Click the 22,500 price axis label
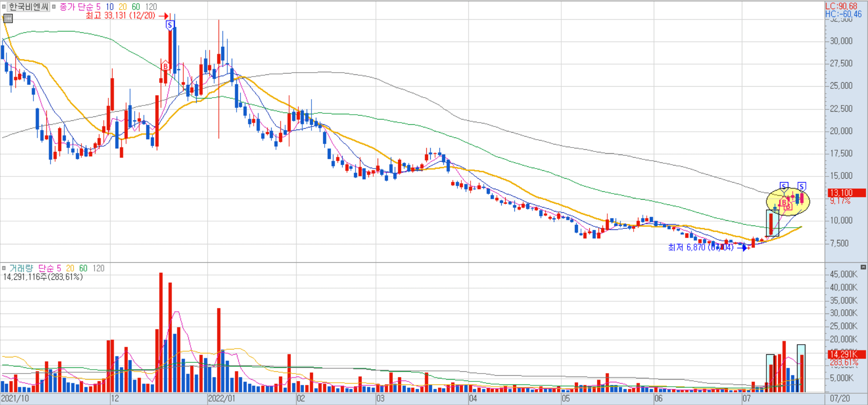The image size is (868, 405). (841, 108)
